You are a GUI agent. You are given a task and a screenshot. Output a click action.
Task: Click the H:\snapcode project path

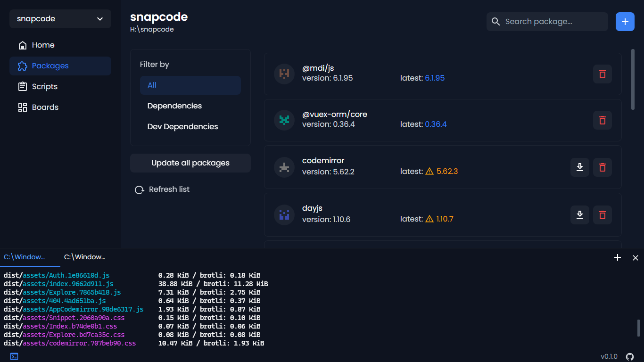point(152,30)
